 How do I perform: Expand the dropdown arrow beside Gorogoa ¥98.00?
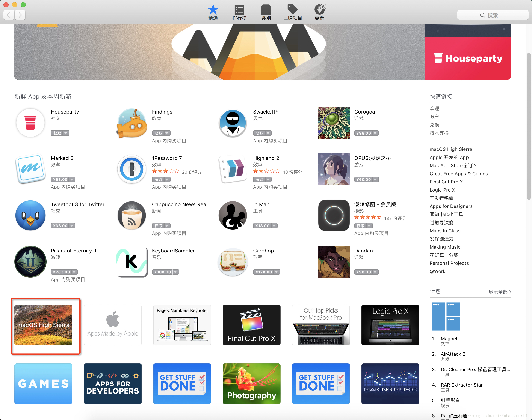pos(375,133)
